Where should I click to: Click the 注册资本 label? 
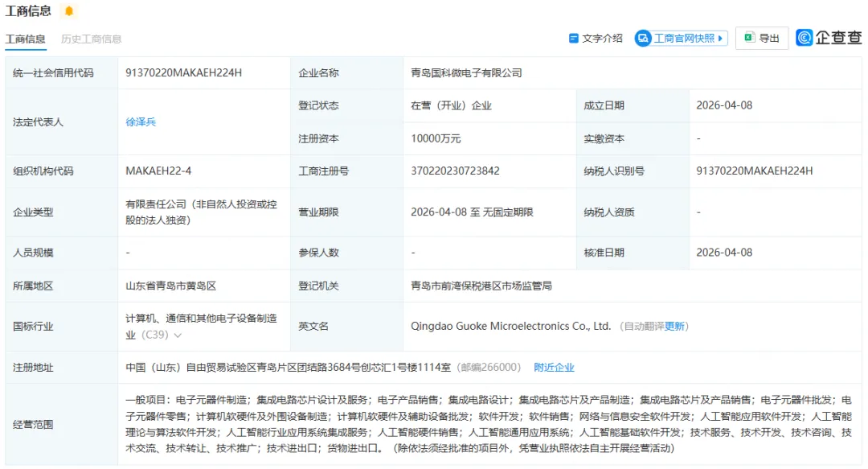click(x=318, y=138)
